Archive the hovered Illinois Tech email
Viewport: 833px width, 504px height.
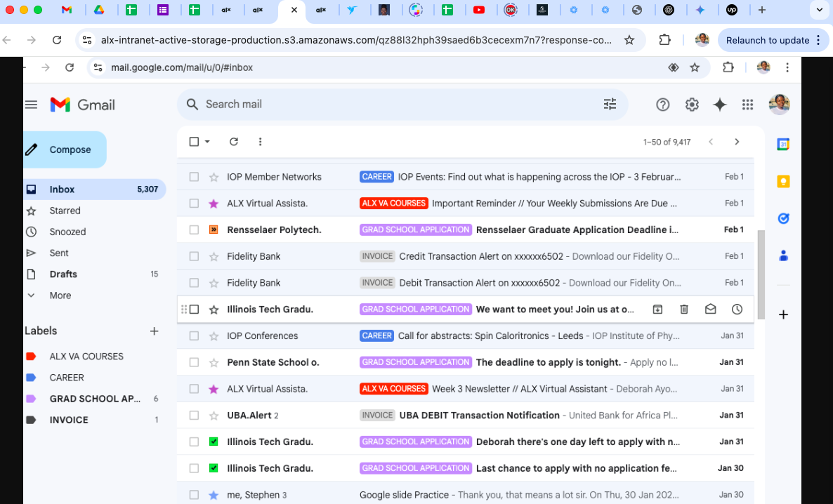[657, 310]
